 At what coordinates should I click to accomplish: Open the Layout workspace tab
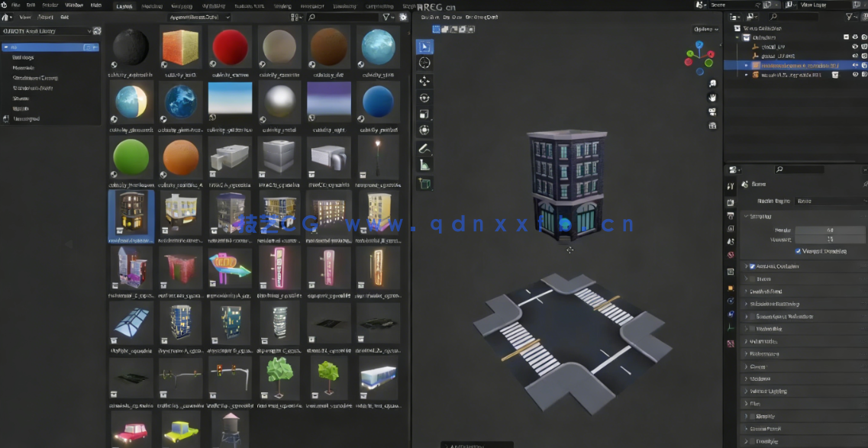coord(124,5)
